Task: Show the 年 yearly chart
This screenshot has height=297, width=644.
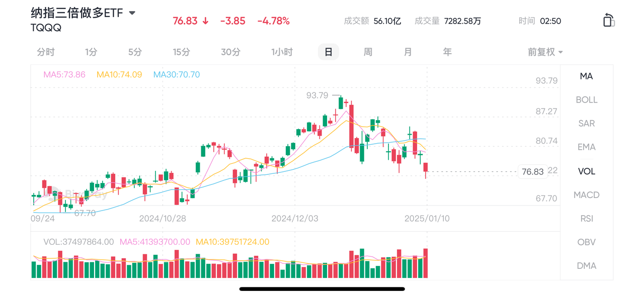Action: pyautogui.click(x=447, y=52)
